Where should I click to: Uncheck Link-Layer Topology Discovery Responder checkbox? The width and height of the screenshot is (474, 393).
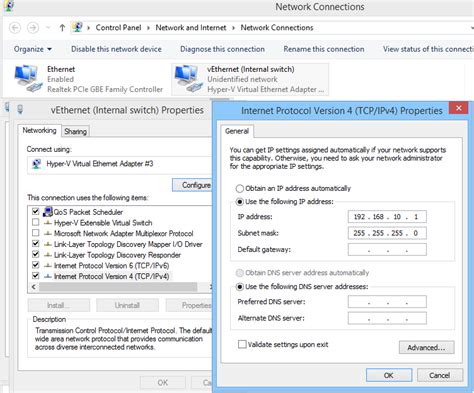(36, 254)
